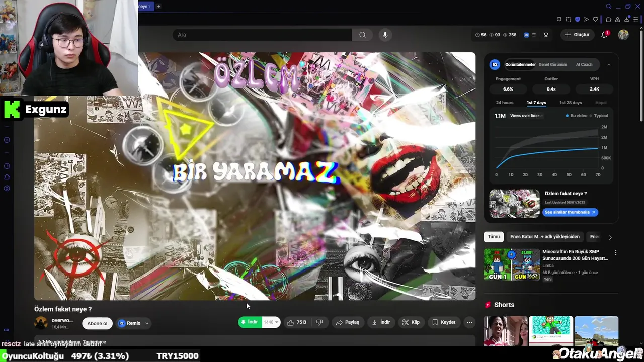Click the blue shield ad-blocker icon
This screenshot has width=644, height=362.
(x=577, y=20)
